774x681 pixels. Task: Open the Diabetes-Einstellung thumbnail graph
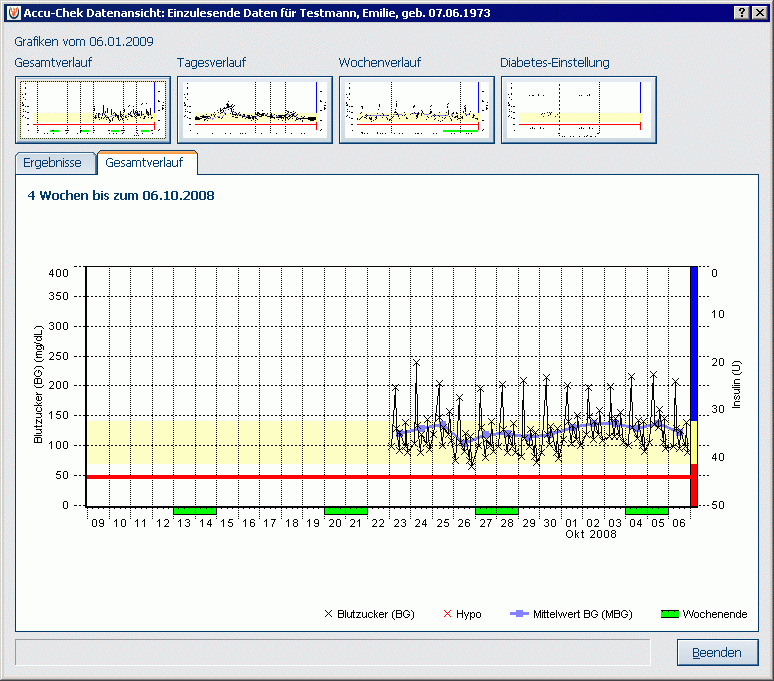point(579,110)
